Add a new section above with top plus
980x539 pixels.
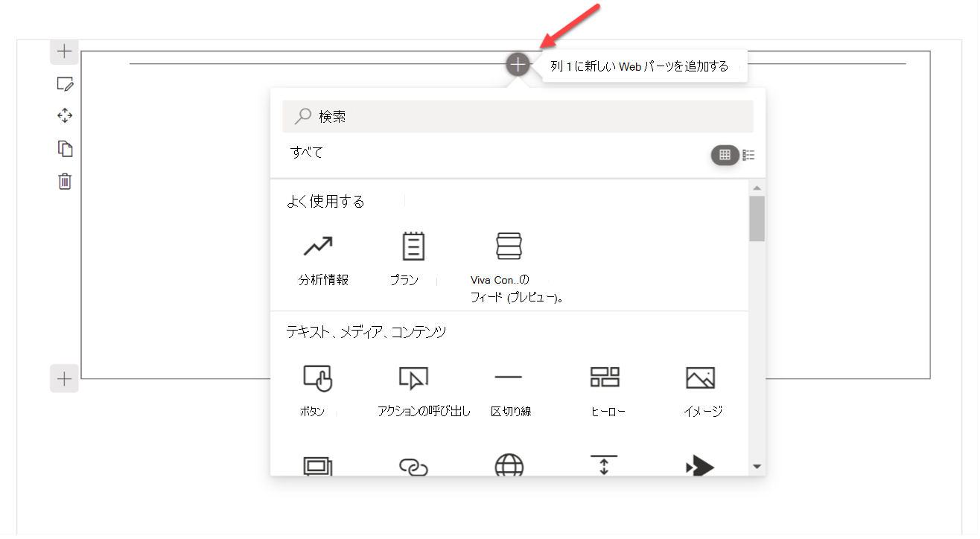(65, 51)
